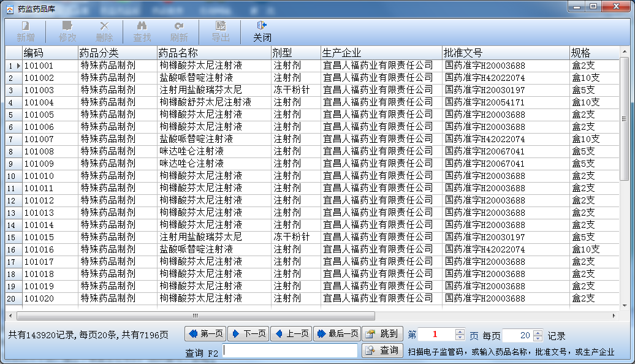Sort by the 生产企业 column header

click(381, 53)
